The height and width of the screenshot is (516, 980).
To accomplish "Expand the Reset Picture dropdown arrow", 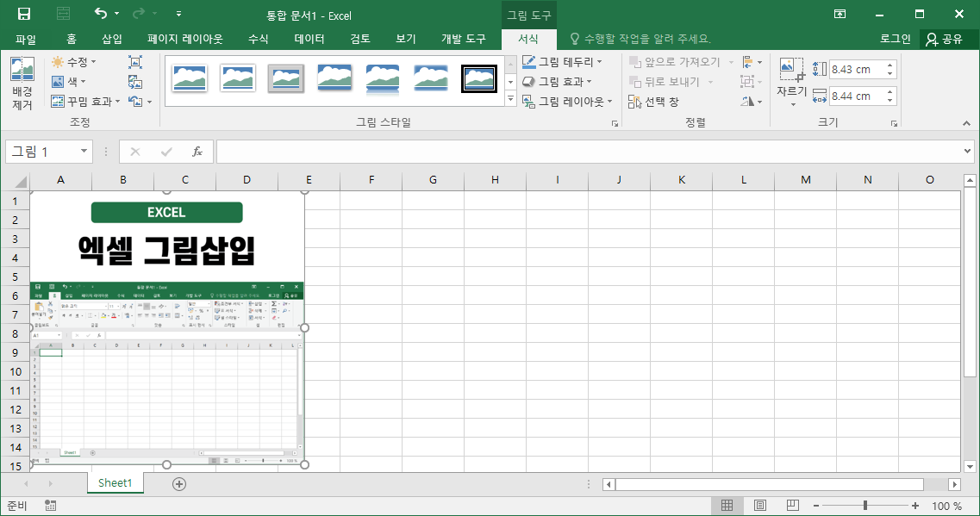I will tap(149, 102).
